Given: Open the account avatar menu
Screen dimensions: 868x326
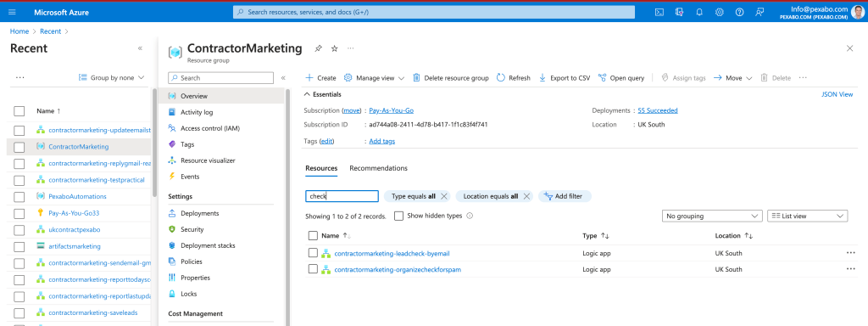Looking at the screenshot, I should [x=858, y=12].
